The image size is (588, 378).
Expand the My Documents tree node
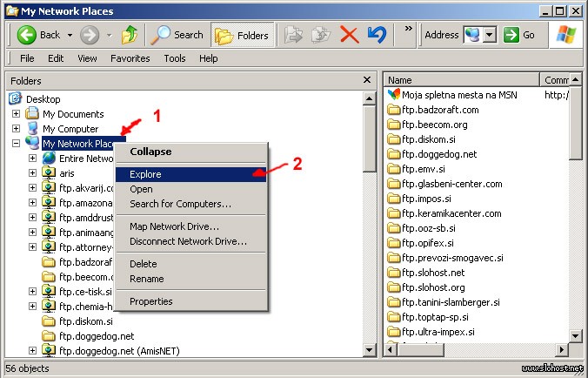[x=16, y=114]
